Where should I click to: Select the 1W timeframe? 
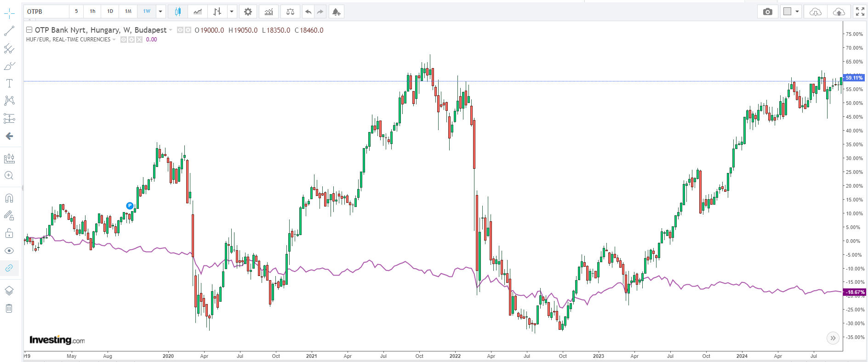(x=147, y=11)
